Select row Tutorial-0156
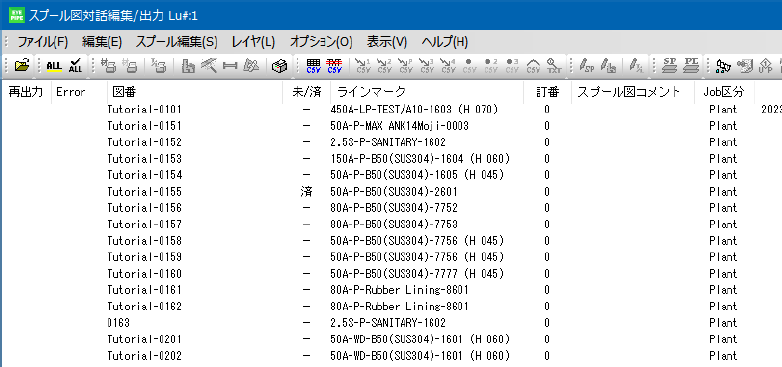The image size is (782, 367). pyautogui.click(x=391, y=208)
